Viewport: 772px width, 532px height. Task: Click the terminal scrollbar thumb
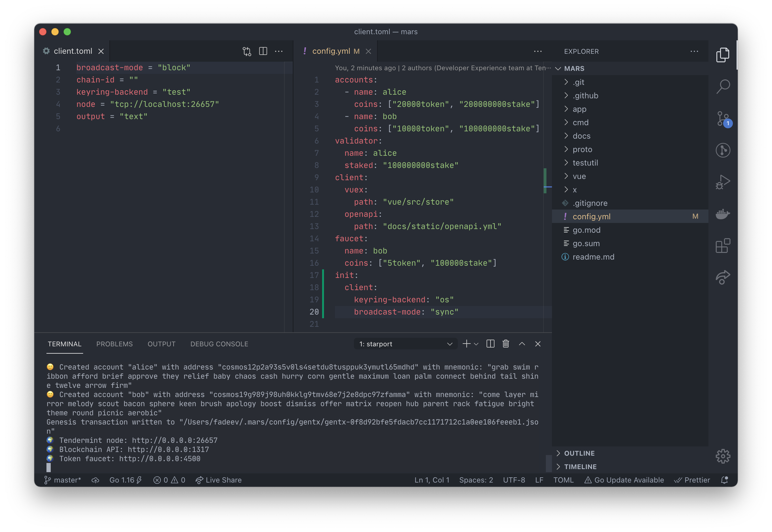pos(549,463)
